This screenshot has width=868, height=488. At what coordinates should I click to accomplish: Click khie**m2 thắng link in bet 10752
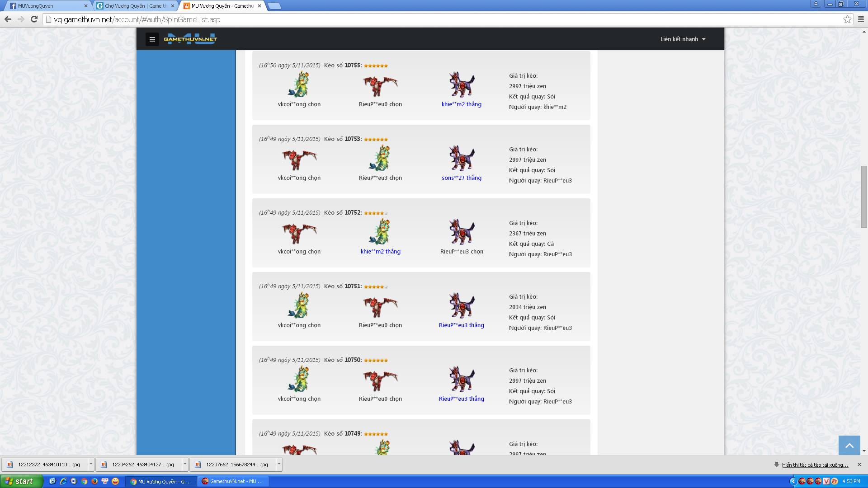(x=381, y=252)
